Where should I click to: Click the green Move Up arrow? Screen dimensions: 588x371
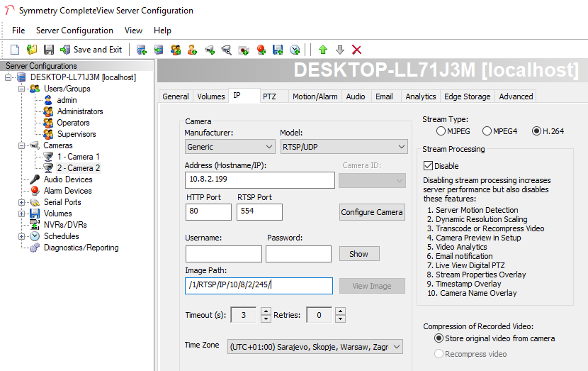point(323,50)
